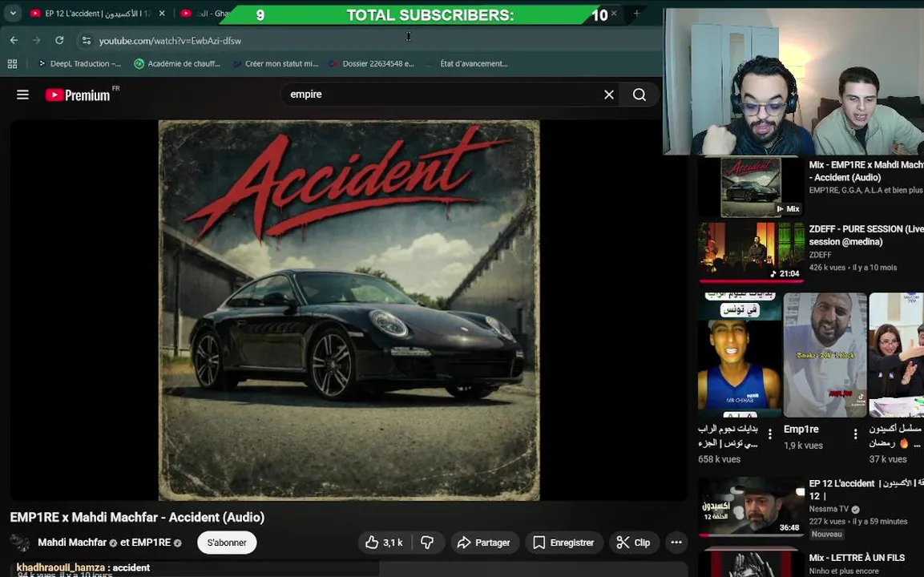This screenshot has width=924, height=577.
Task: Open the Short with 37 k vues
Action: 896,355
